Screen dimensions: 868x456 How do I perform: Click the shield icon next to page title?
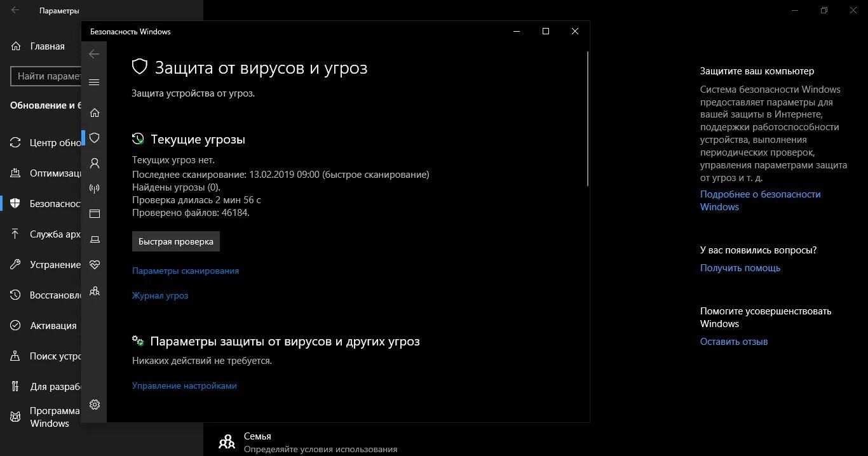click(140, 67)
